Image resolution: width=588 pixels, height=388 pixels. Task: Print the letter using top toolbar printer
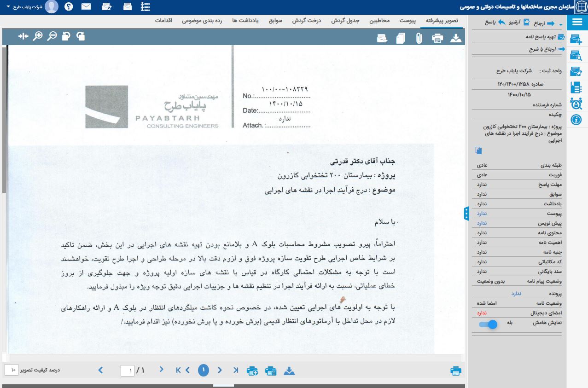click(437, 38)
